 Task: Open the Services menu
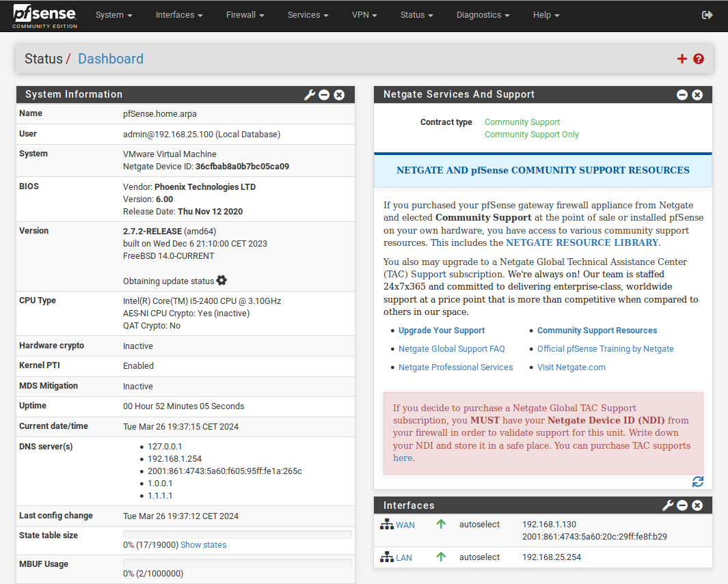(x=308, y=15)
